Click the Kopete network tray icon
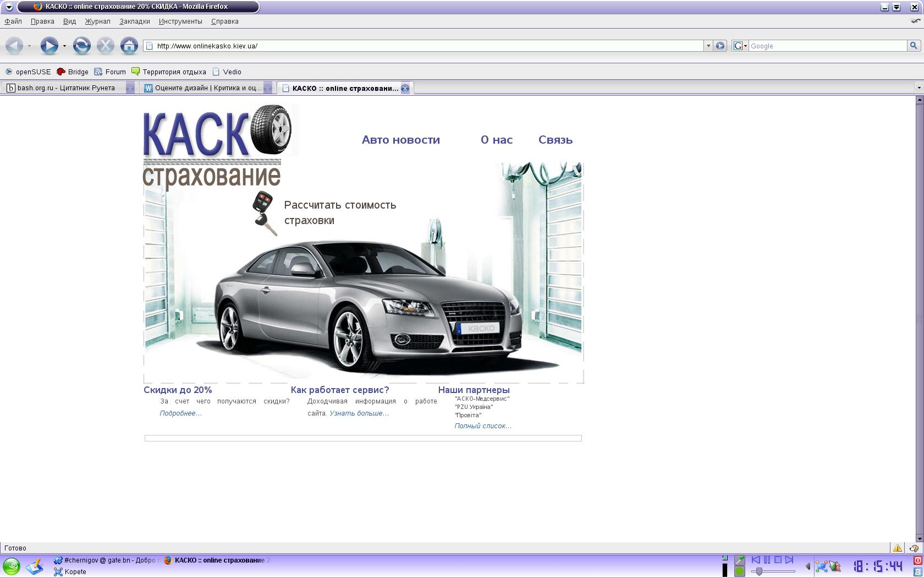The height and width of the screenshot is (578, 924). (x=822, y=566)
